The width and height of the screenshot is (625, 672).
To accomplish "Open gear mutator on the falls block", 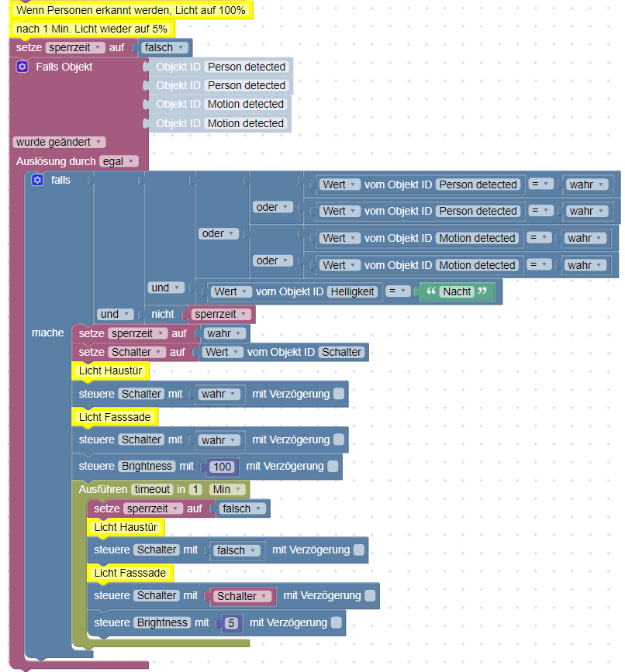I will [37, 180].
